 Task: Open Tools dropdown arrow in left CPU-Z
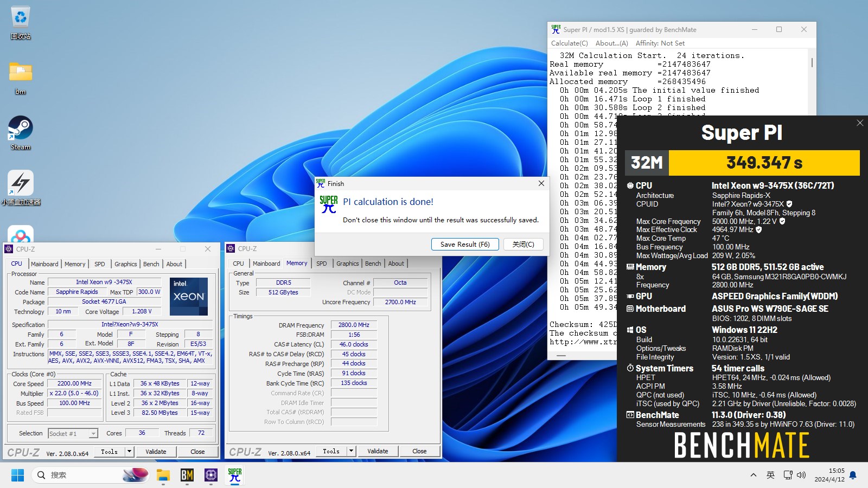point(129,452)
